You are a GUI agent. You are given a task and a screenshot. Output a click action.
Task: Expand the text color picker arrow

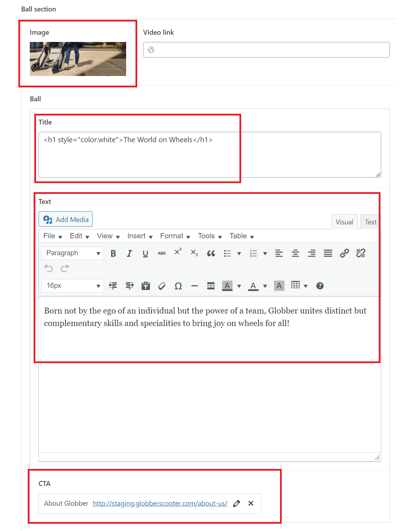pos(265,286)
